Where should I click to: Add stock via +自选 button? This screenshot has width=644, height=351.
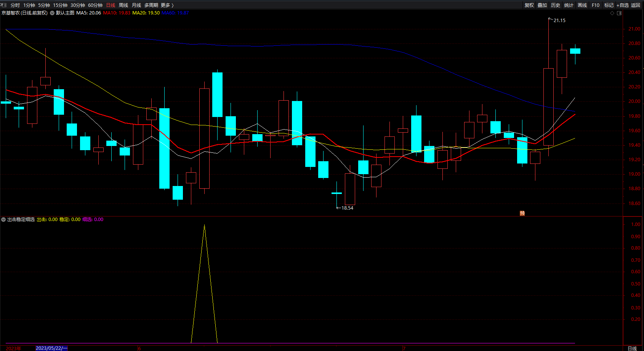click(x=623, y=5)
